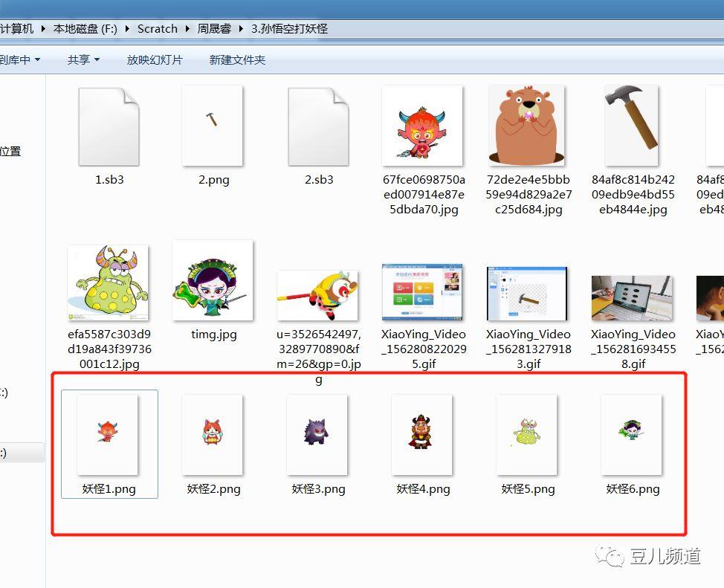Select the 妖怪4.png bull demon icon
724x588 pixels.
point(422,435)
